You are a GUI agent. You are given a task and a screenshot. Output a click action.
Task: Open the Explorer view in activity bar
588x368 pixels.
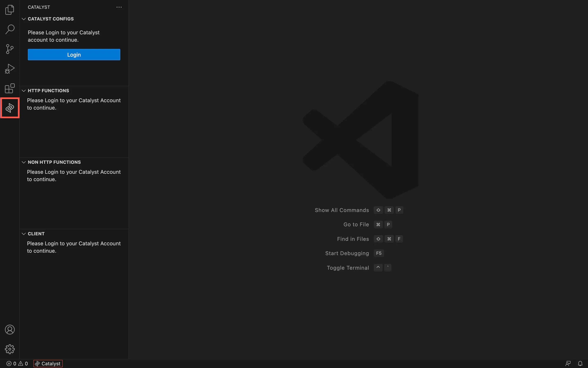[x=10, y=10]
